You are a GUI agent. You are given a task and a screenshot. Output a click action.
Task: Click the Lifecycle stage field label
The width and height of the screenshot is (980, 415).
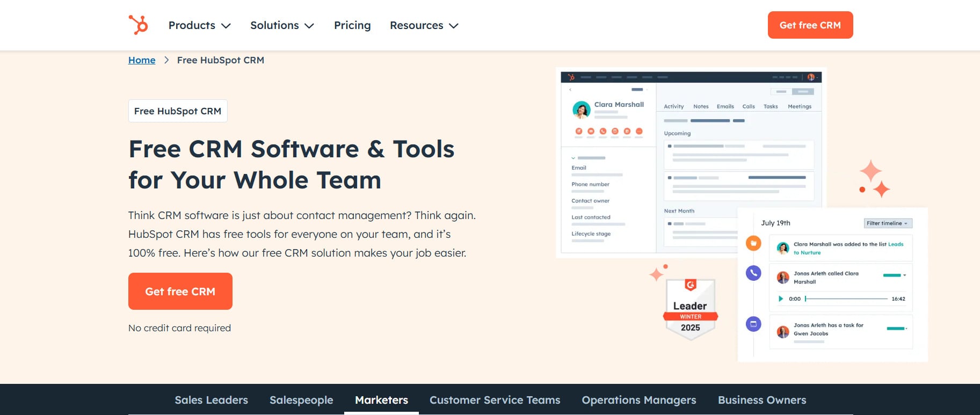(x=591, y=234)
